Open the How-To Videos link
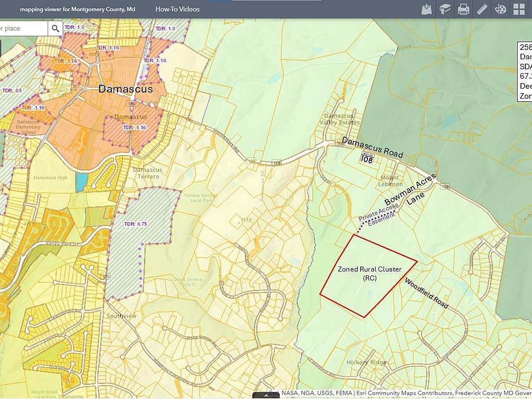This screenshot has width=532, height=399. click(x=177, y=9)
